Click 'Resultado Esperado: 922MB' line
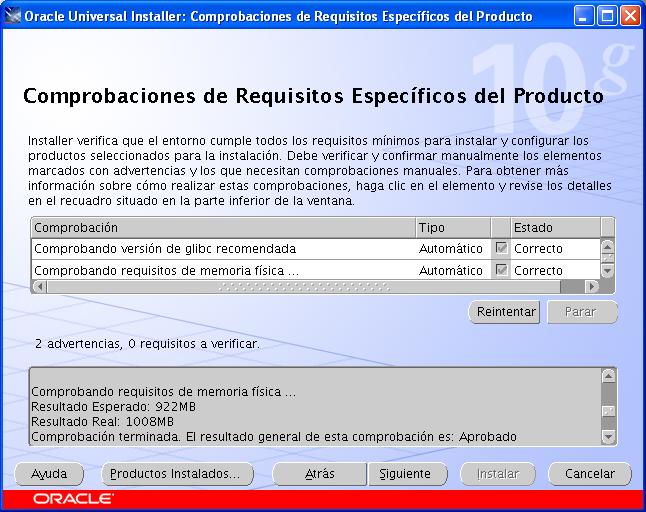646x512 pixels. point(113,407)
